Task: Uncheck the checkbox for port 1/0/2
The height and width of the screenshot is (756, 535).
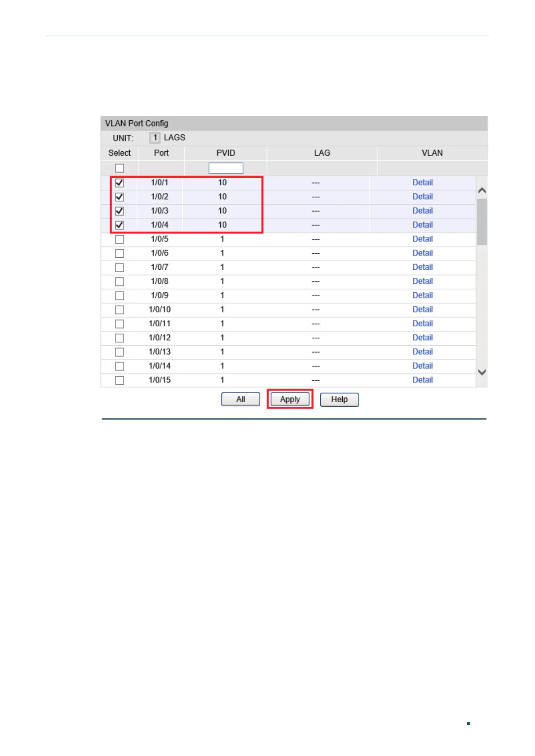Action: pyautogui.click(x=119, y=197)
